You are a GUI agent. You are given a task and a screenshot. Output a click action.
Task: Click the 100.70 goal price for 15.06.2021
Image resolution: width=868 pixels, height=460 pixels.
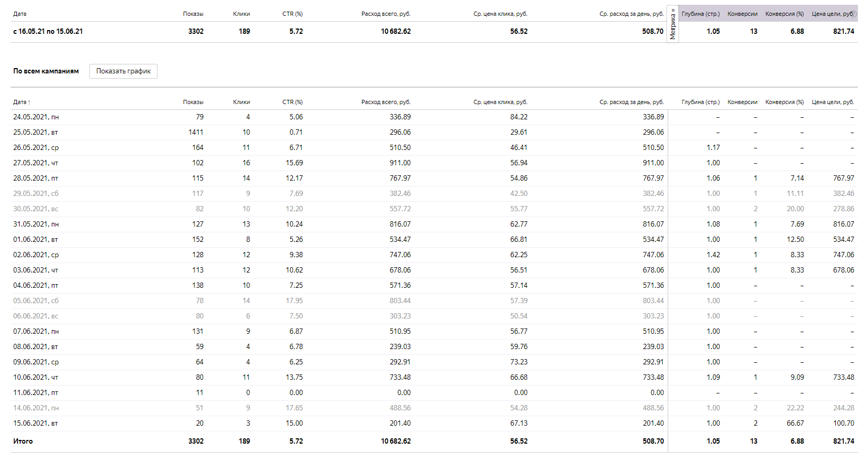(844, 423)
